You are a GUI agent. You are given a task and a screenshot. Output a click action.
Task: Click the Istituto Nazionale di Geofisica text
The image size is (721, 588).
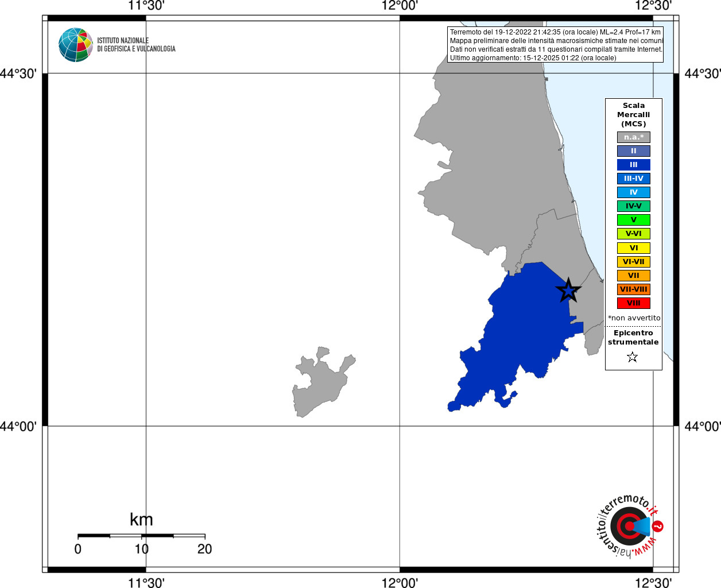tap(136, 45)
